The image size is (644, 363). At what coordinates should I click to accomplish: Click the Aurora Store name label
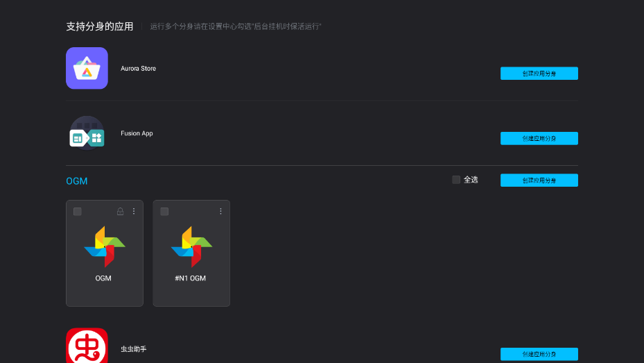pos(139,69)
